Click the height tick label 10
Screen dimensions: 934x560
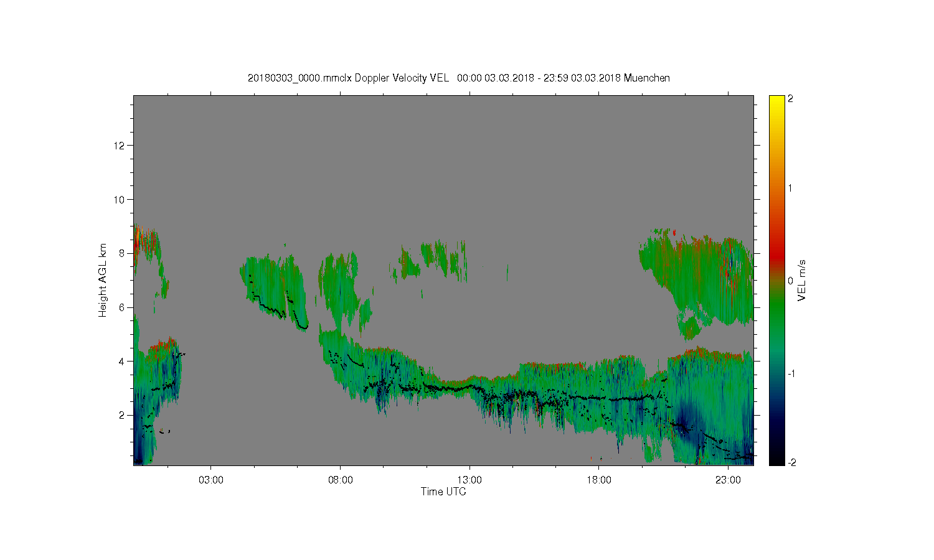point(121,200)
